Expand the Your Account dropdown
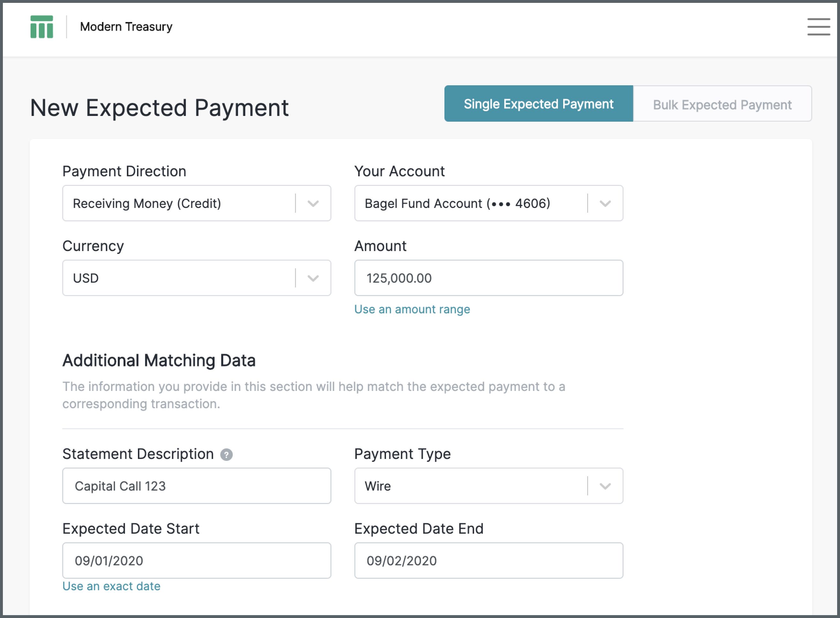Viewport: 840px width, 618px height. tap(605, 203)
